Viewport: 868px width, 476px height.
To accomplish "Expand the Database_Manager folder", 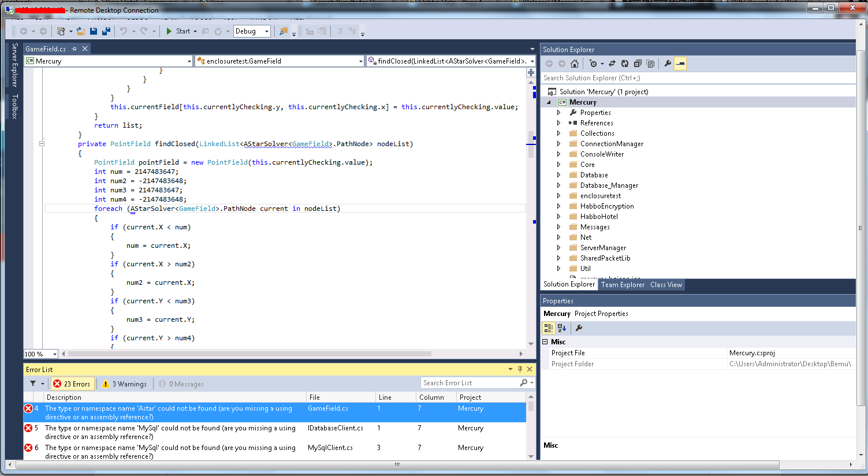I will pyautogui.click(x=558, y=185).
